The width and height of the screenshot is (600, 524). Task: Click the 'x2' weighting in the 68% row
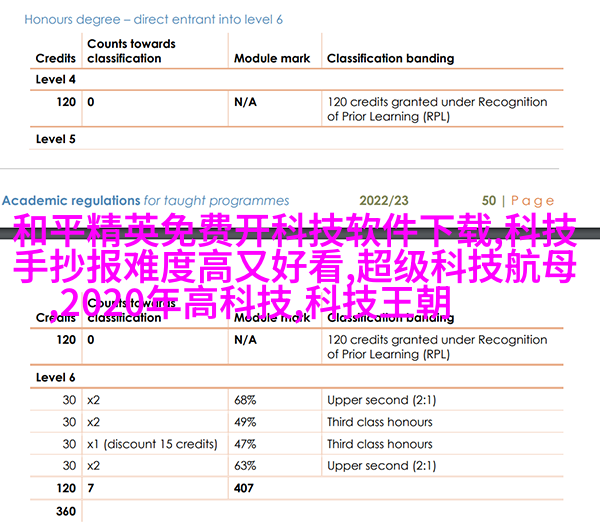93,400
